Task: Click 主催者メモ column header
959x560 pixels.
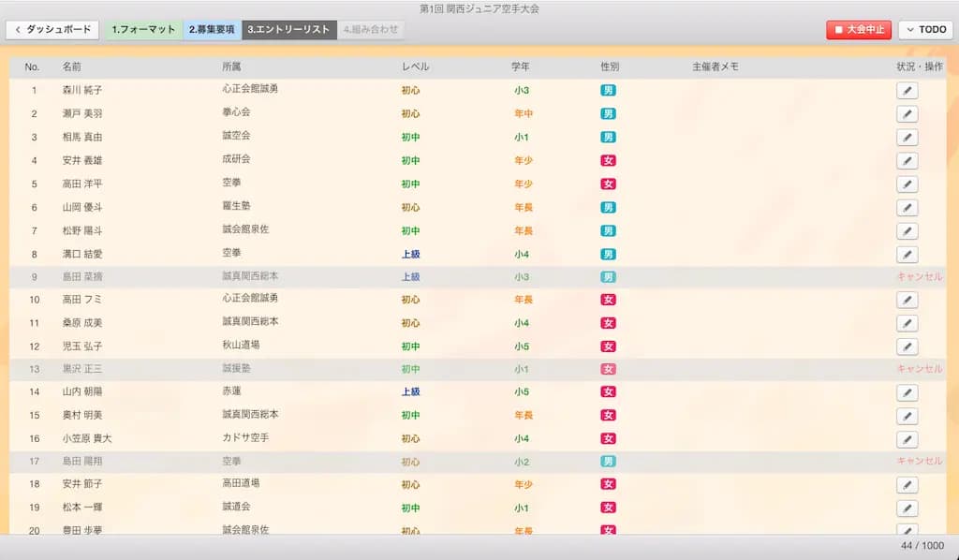Action: [716, 66]
